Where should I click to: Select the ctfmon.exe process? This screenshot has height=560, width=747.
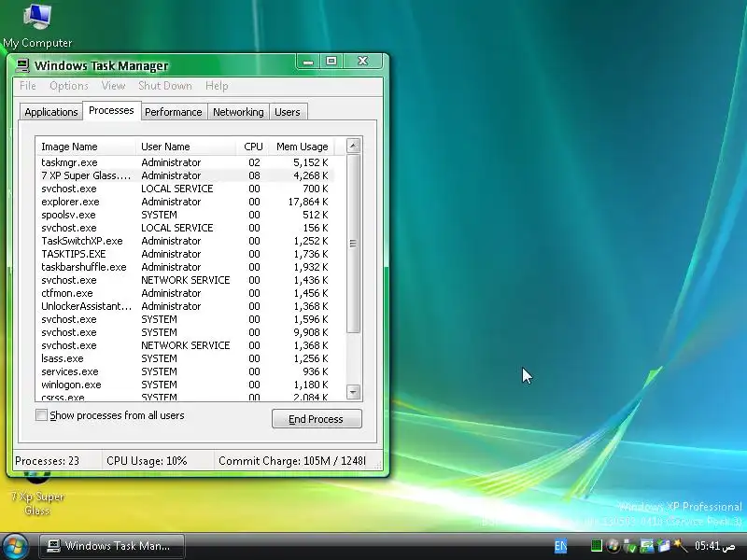coord(185,293)
